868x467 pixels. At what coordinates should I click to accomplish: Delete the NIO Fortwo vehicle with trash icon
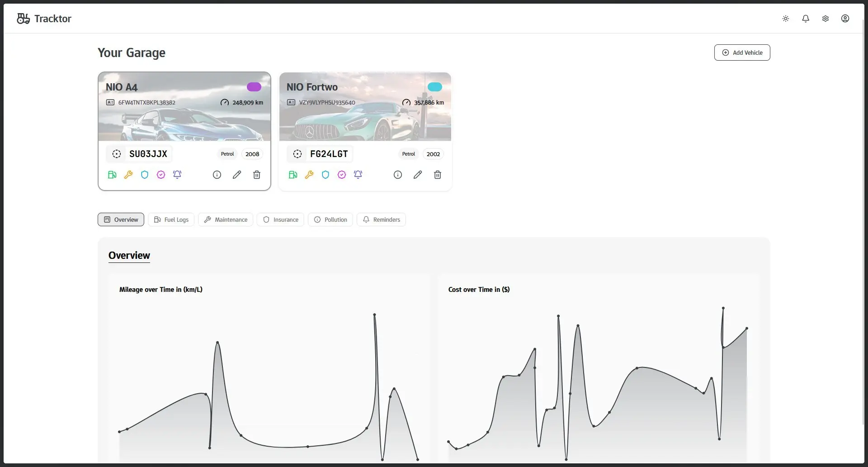[438, 175]
